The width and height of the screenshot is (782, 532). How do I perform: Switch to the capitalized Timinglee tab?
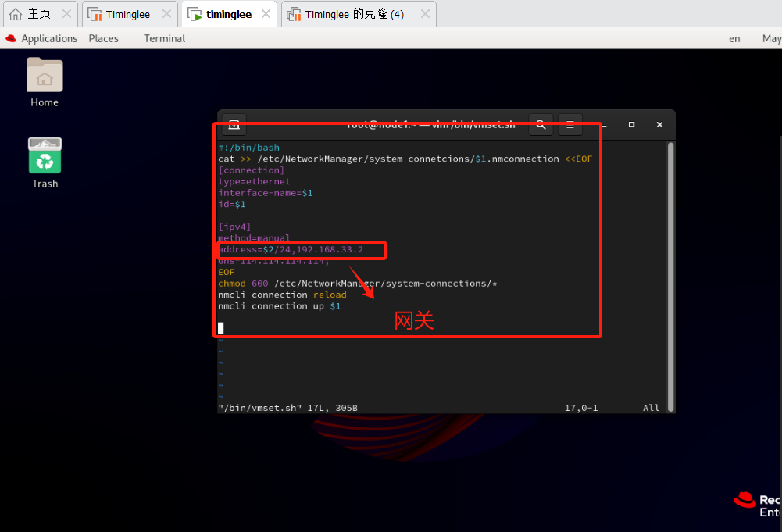130,14
